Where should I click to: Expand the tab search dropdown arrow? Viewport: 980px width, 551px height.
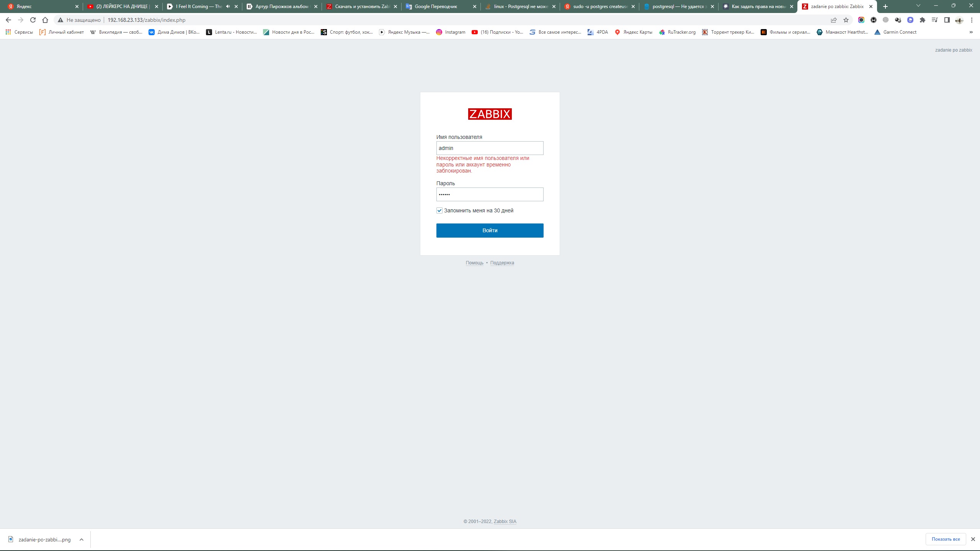point(918,6)
